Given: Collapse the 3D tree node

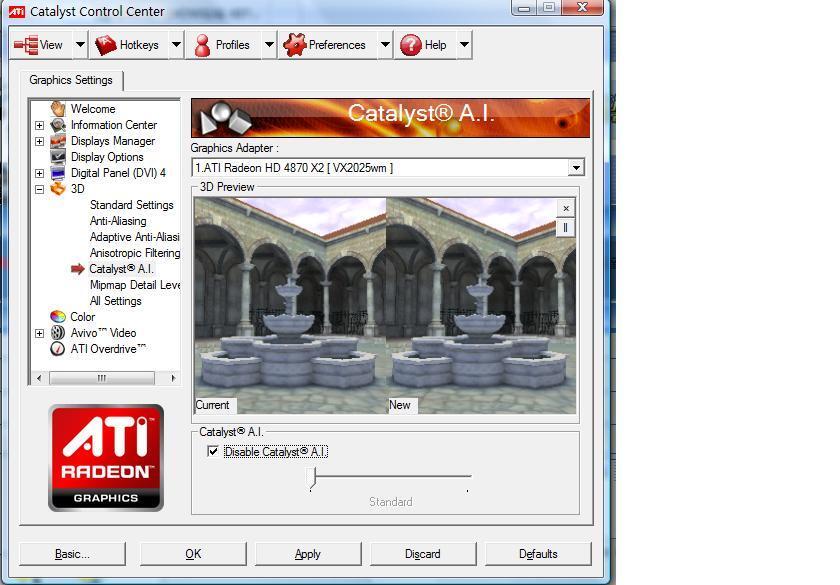Looking at the screenshot, I should (39, 189).
